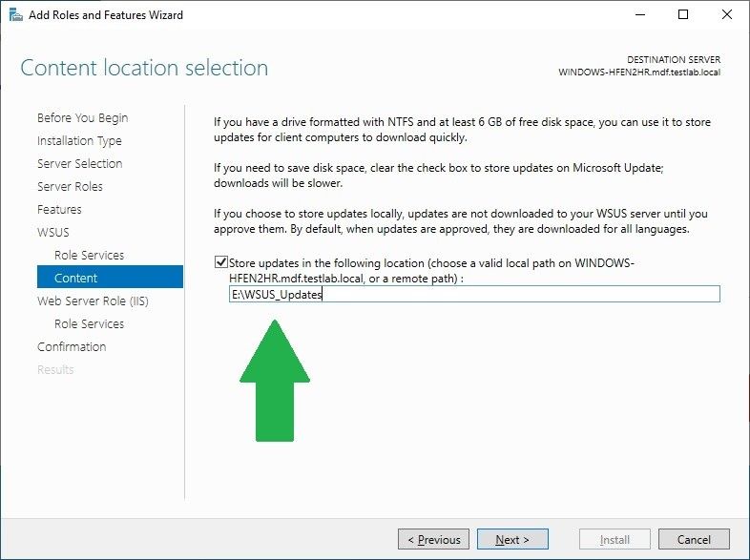The width and height of the screenshot is (750, 560).
Task: Jump to Server Roles step
Action: (x=70, y=186)
